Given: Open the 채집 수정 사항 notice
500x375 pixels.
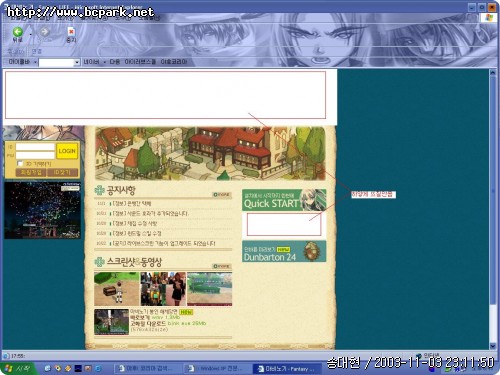Looking at the screenshot, I should click(x=135, y=223).
